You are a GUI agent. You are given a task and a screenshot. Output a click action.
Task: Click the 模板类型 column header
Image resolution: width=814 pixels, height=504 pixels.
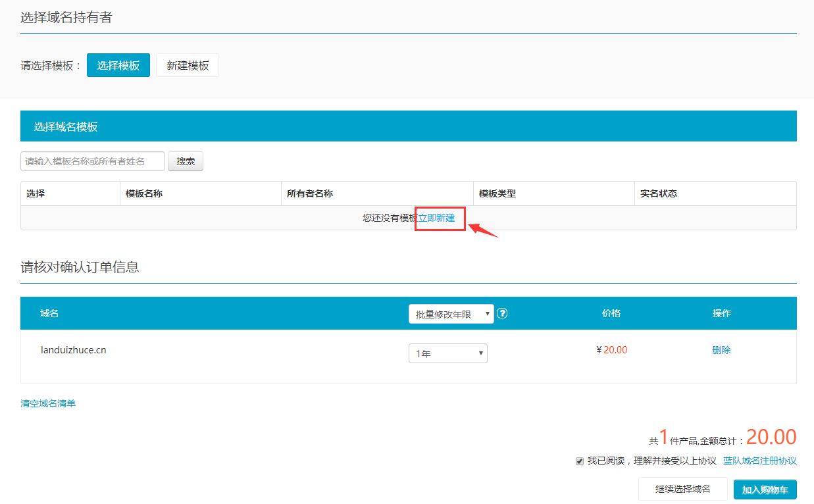pyautogui.click(x=497, y=193)
